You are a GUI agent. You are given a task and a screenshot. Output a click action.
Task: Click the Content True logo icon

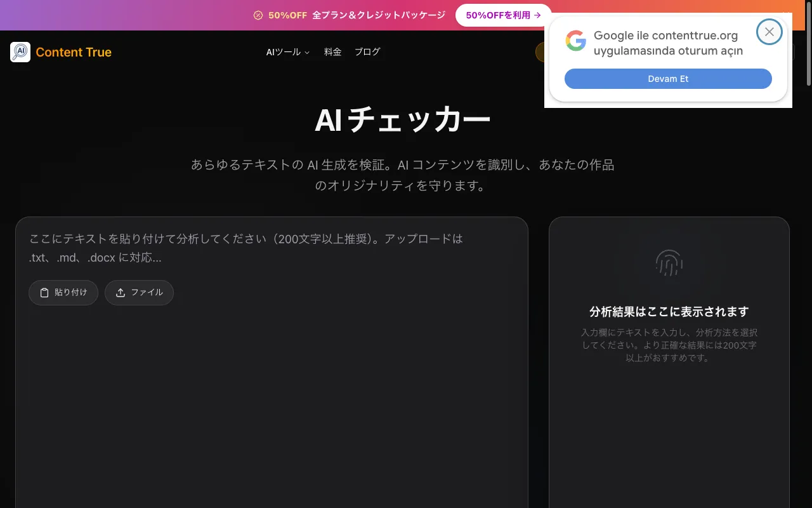point(20,52)
